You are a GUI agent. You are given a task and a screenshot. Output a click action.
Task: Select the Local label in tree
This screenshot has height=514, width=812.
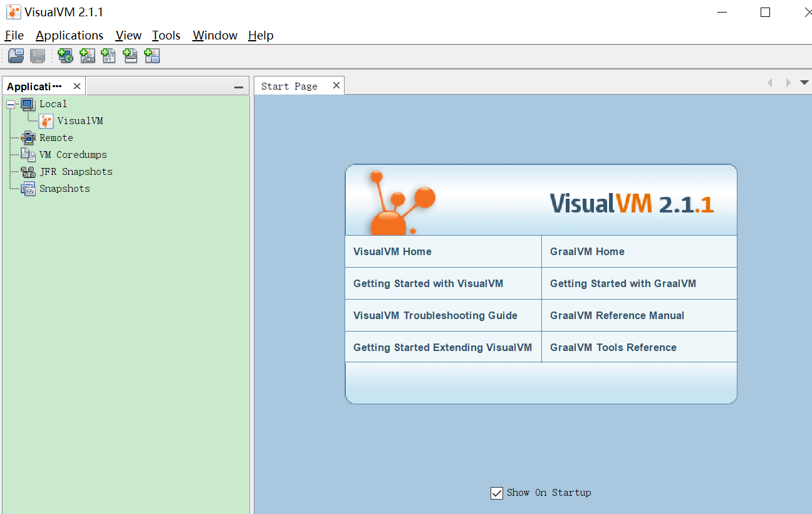point(53,104)
